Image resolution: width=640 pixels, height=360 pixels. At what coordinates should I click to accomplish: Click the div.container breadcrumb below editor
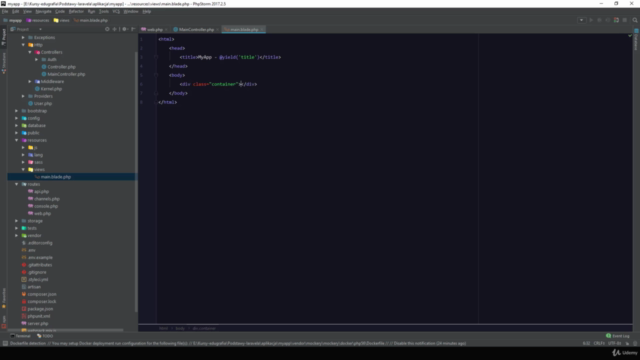tap(204, 328)
